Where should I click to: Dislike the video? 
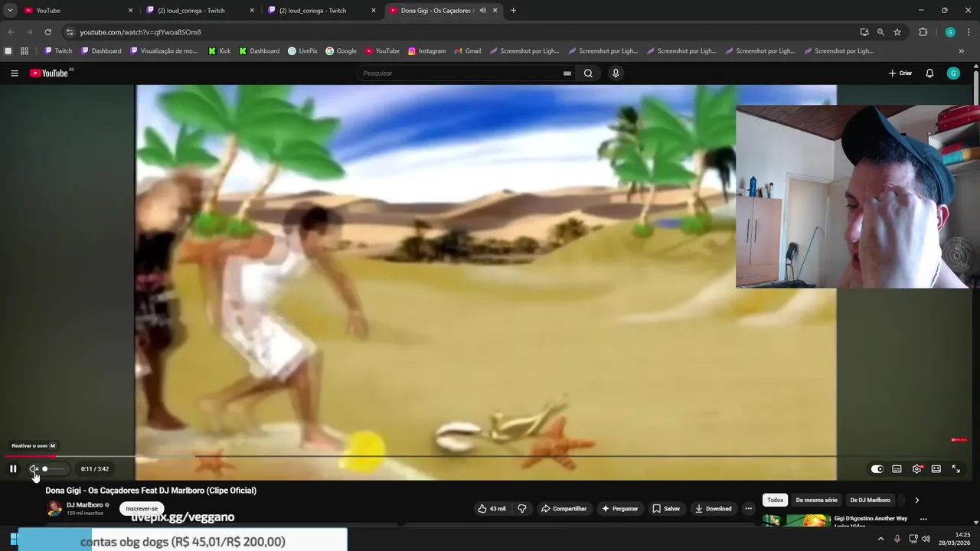pyautogui.click(x=522, y=509)
